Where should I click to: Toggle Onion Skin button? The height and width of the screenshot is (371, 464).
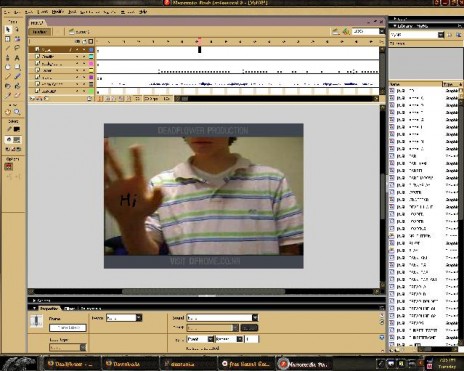[x=108, y=99]
